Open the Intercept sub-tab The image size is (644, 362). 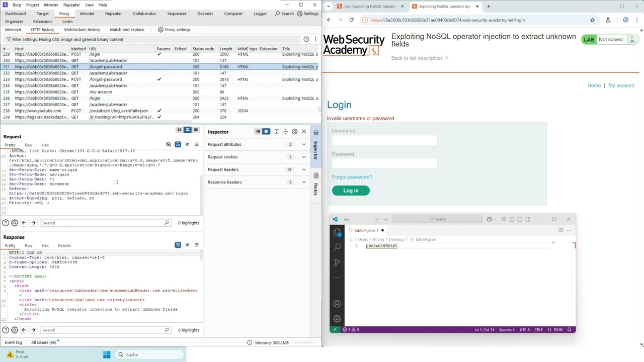pos(13,30)
